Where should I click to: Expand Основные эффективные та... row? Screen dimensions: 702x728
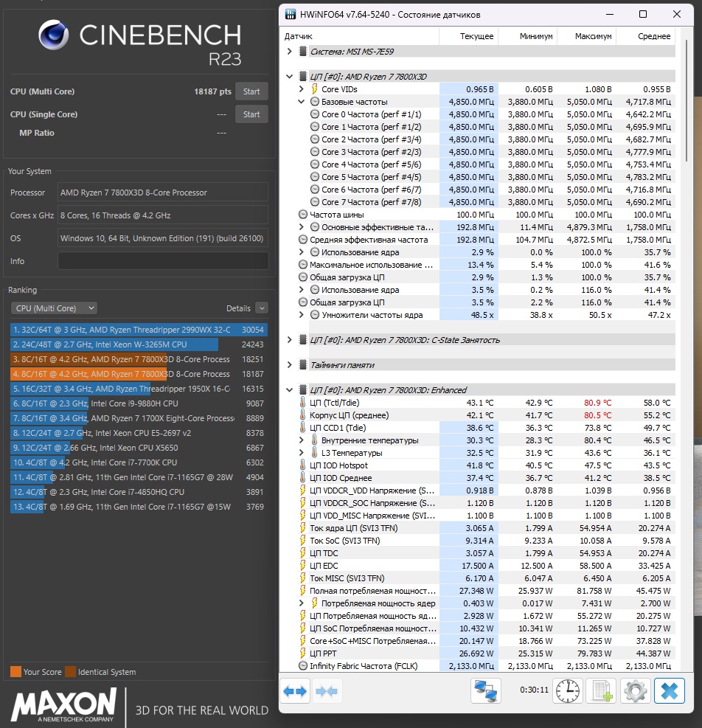tap(301, 227)
